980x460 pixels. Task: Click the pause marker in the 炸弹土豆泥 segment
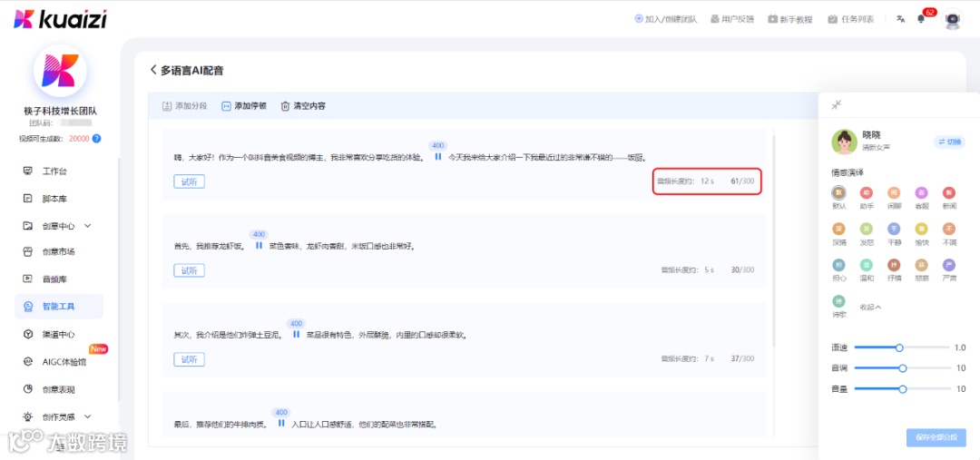pyautogui.click(x=296, y=335)
